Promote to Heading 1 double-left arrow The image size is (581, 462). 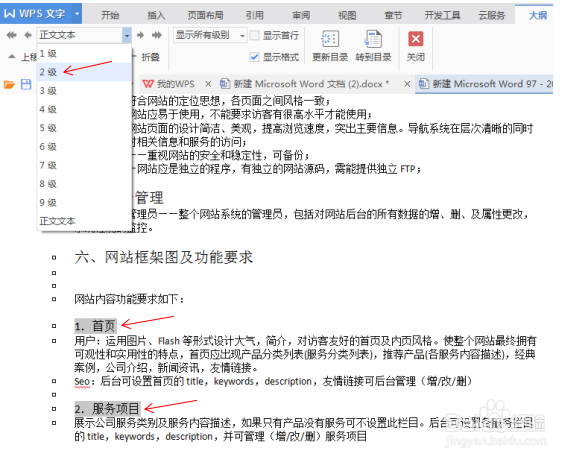click(x=11, y=35)
